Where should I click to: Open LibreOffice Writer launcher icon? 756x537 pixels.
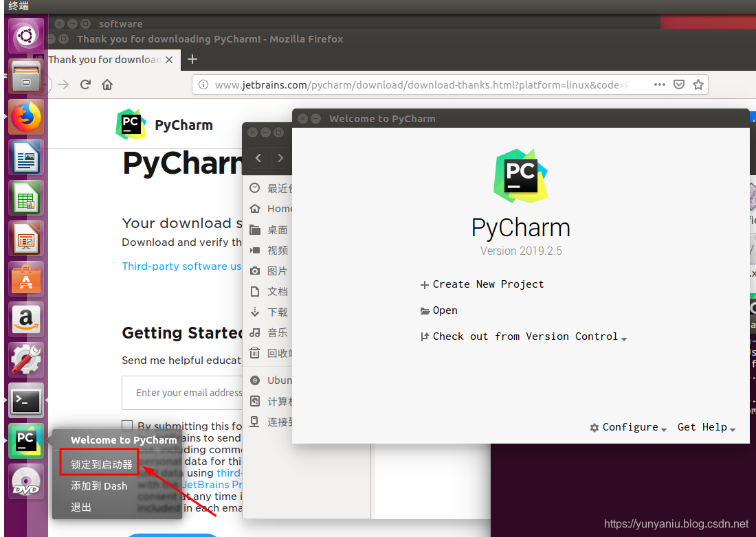26,157
